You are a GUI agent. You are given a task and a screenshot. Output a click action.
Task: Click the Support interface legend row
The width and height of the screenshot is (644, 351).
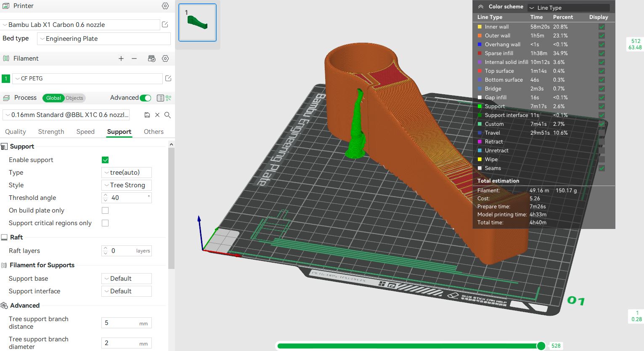coord(543,115)
